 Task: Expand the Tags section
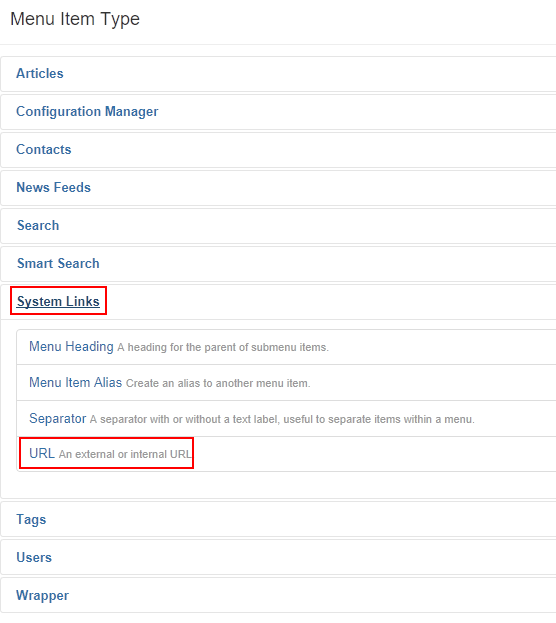31,519
